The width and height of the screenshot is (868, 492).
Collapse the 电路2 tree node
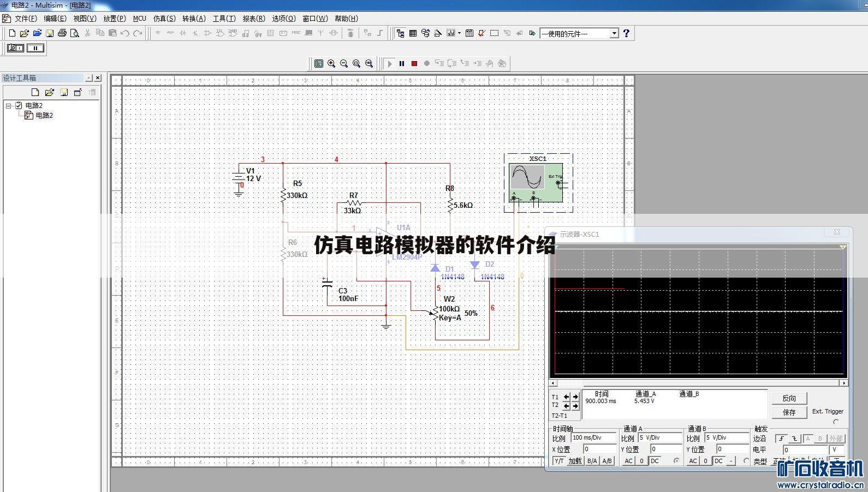[x=9, y=105]
